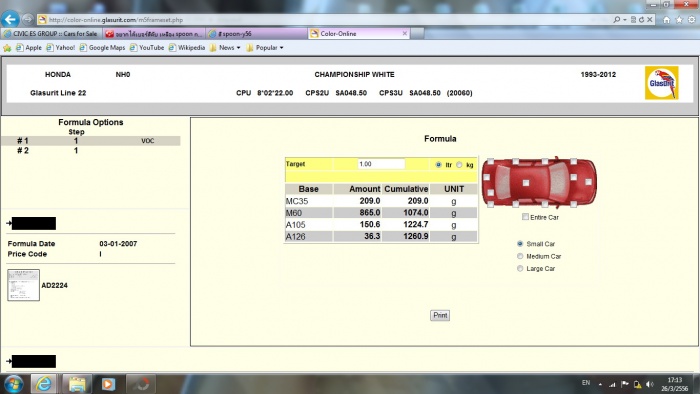Viewport: 700px width, 394px height.
Task: Click the browser home icon
Action: [667, 20]
